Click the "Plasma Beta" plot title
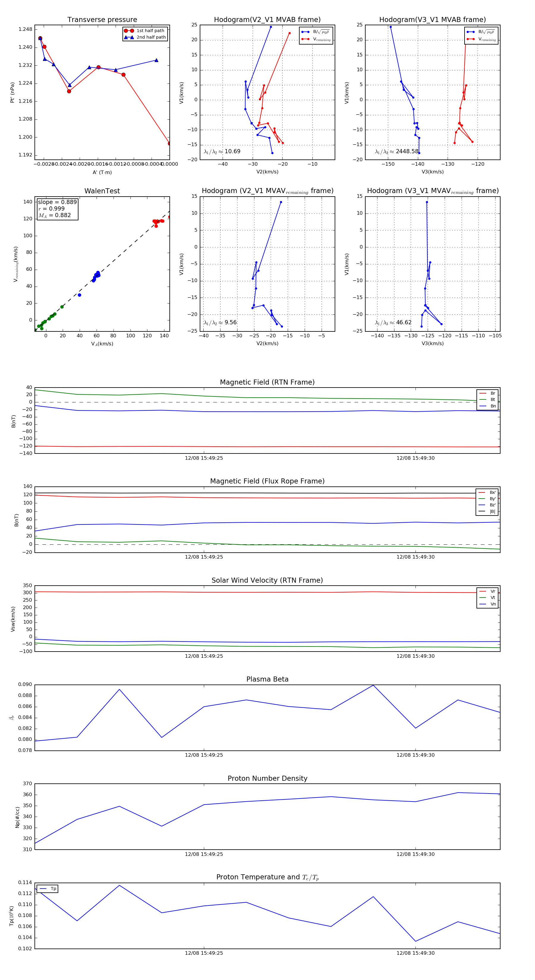 pyautogui.click(x=267, y=679)
